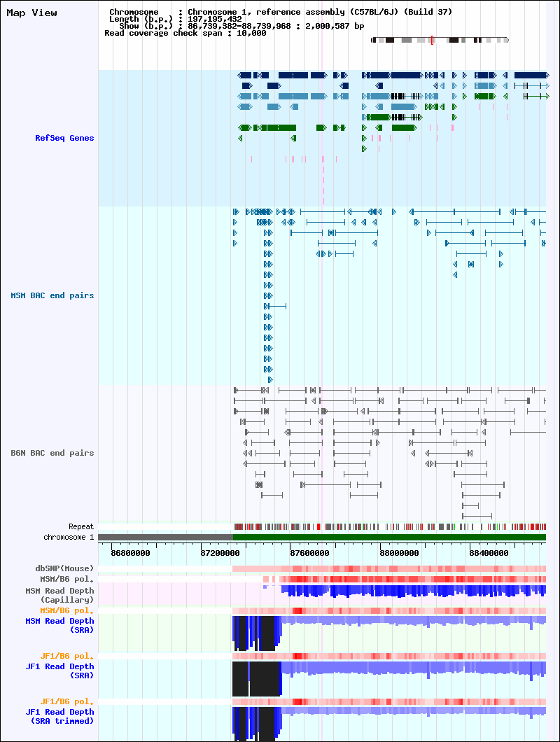560x742 pixels.
Task: Click the Chromosome 1 reference assembly header text
Action: click(320, 12)
